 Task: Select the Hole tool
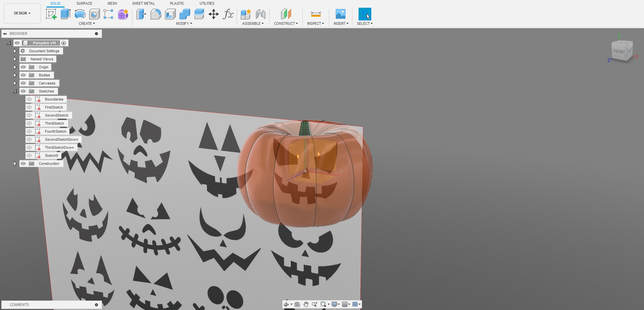coord(94,14)
